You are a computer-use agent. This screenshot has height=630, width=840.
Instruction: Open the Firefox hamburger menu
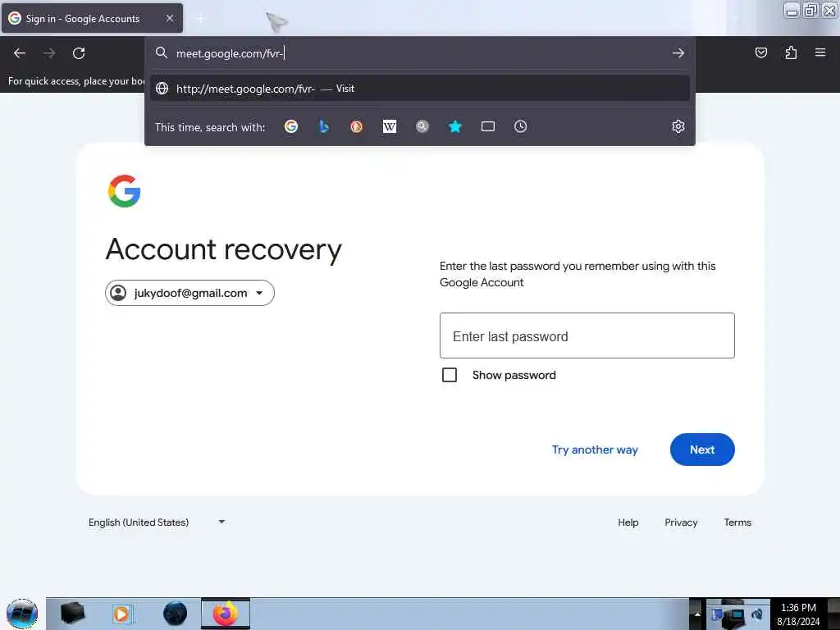click(820, 52)
